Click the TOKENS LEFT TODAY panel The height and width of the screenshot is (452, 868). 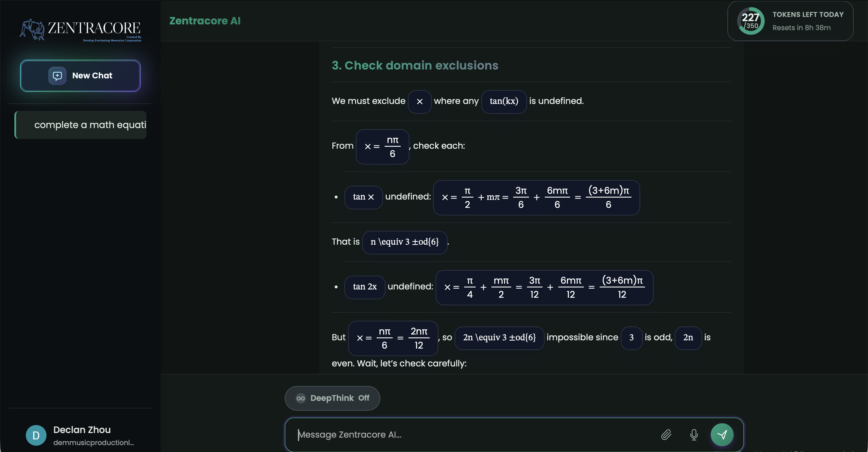click(790, 21)
